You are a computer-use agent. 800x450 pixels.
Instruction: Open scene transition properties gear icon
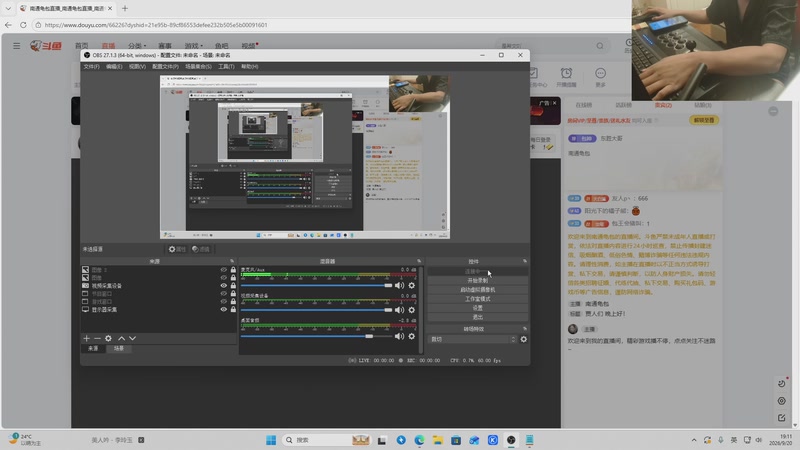click(523, 339)
